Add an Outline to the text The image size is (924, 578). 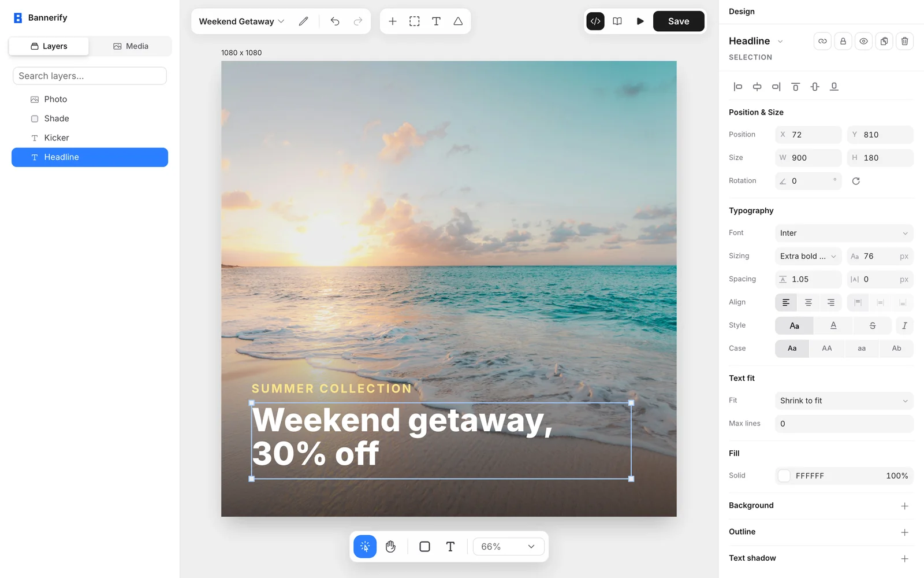(x=904, y=532)
